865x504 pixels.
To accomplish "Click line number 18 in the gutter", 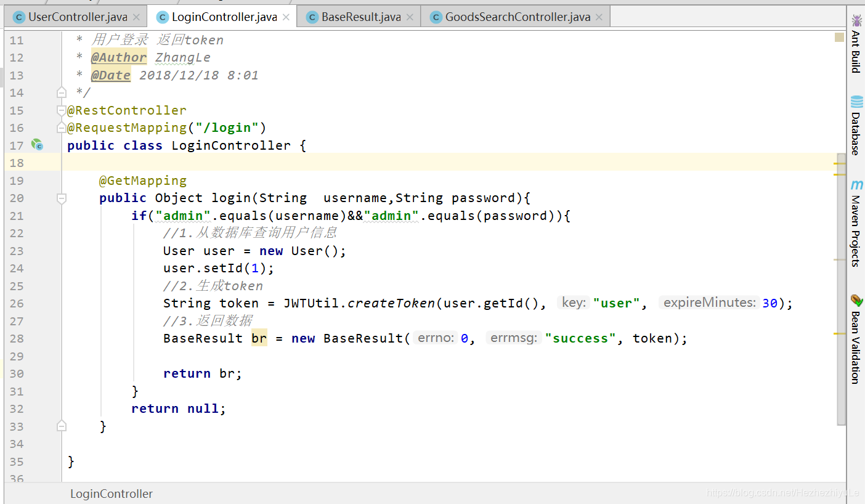I will click(x=17, y=163).
